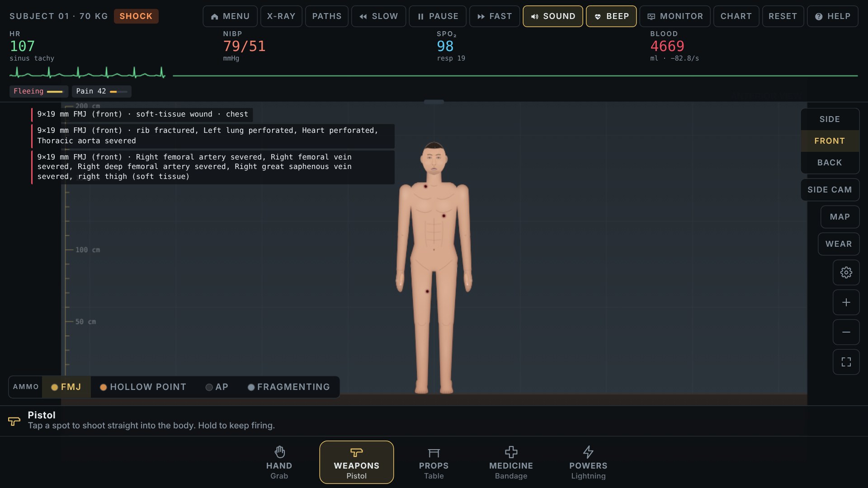
Task: Pause the simulation
Action: point(437,16)
